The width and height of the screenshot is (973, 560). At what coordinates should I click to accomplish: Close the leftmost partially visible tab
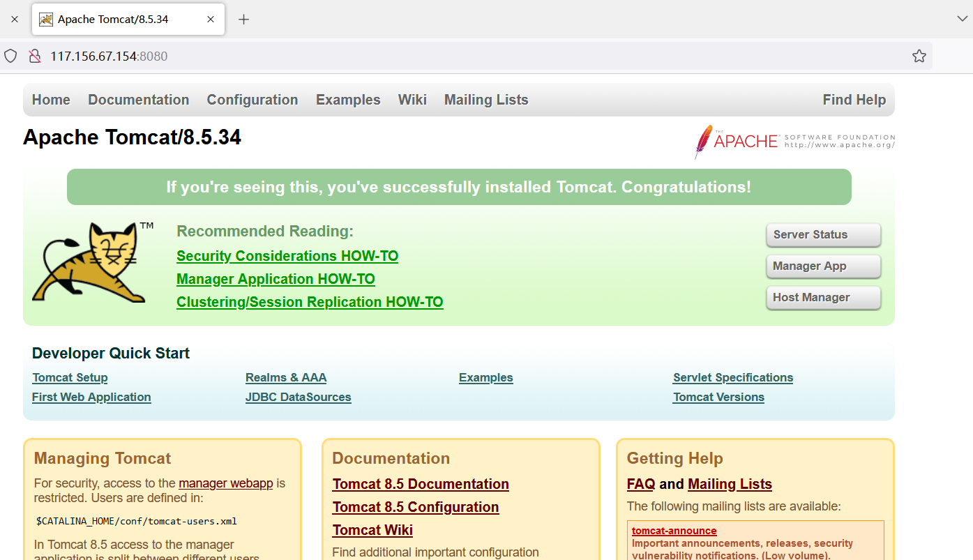pos(15,20)
